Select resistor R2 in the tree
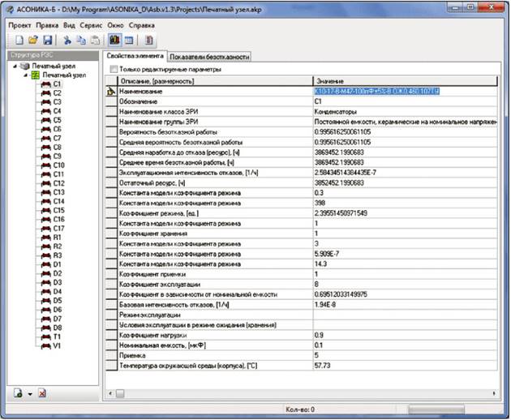Image resolution: width=511 pixels, height=420 pixels. point(57,245)
